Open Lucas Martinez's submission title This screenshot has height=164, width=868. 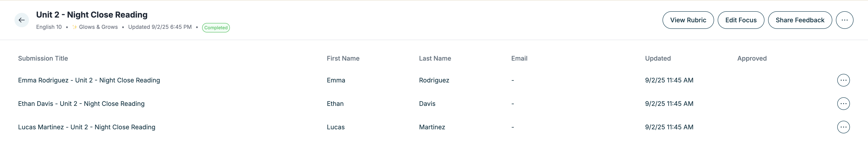pos(87,127)
